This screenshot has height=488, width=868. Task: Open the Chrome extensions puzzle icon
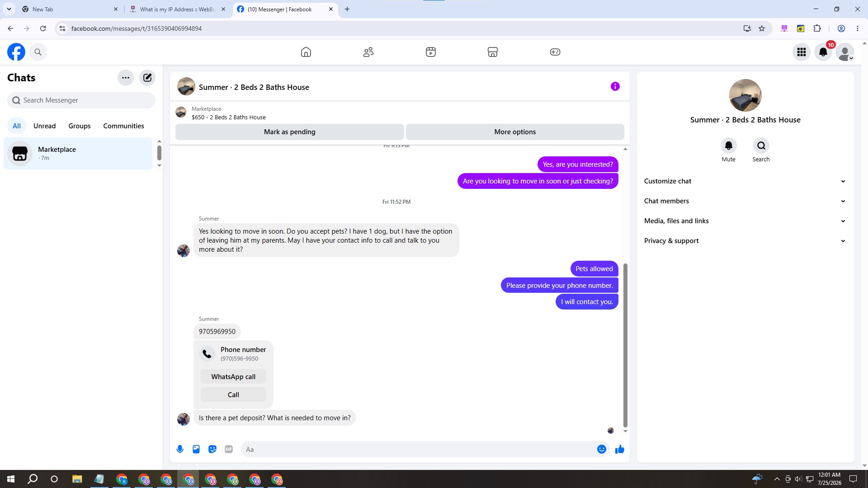pos(817,28)
